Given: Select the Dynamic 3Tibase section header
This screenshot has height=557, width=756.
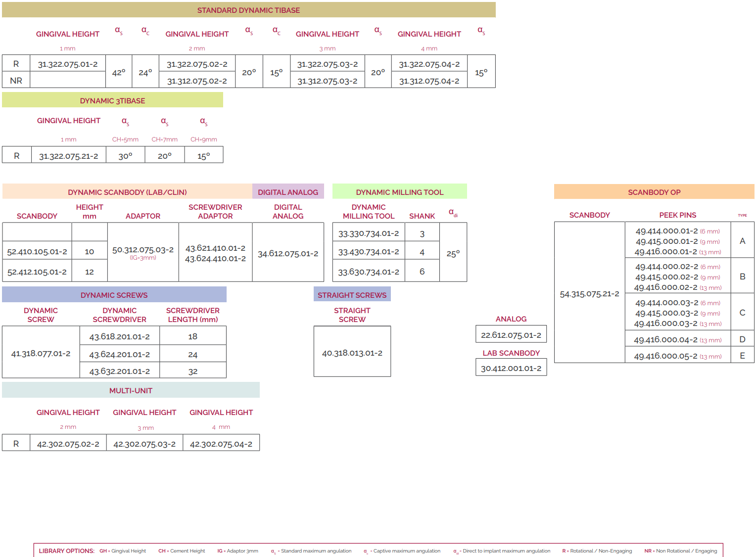Looking at the screenshot, I should [x=112, y=100].
